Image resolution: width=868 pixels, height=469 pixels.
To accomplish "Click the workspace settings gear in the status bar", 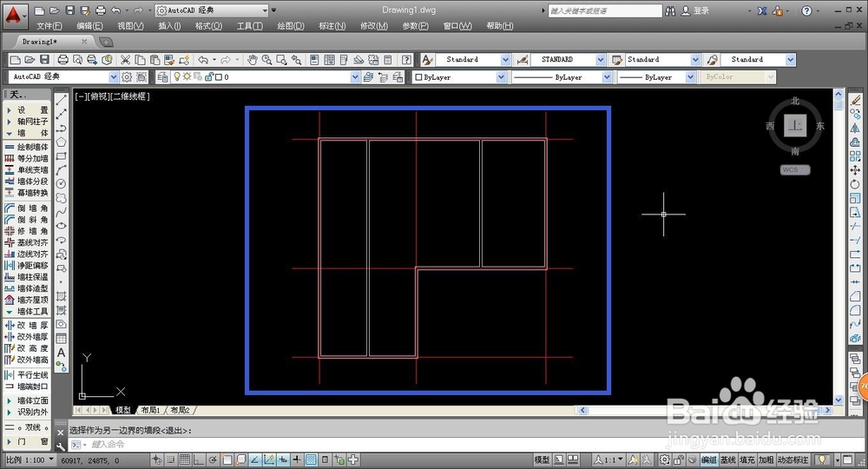I will 664,459.
